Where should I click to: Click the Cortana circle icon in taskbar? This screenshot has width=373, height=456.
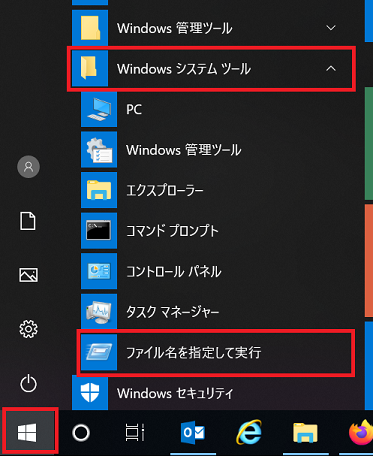[x=81, y=433]
